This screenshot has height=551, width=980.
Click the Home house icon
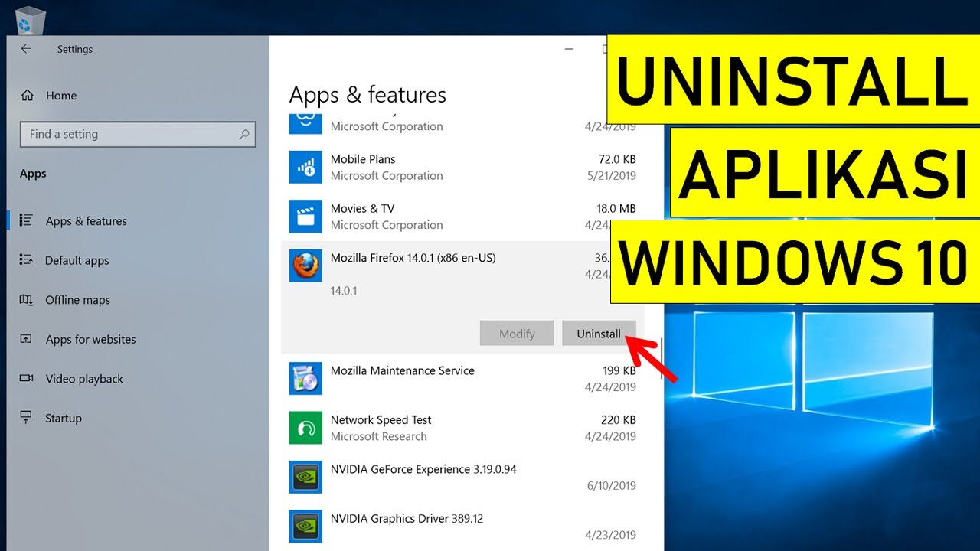tap(28, 96)
